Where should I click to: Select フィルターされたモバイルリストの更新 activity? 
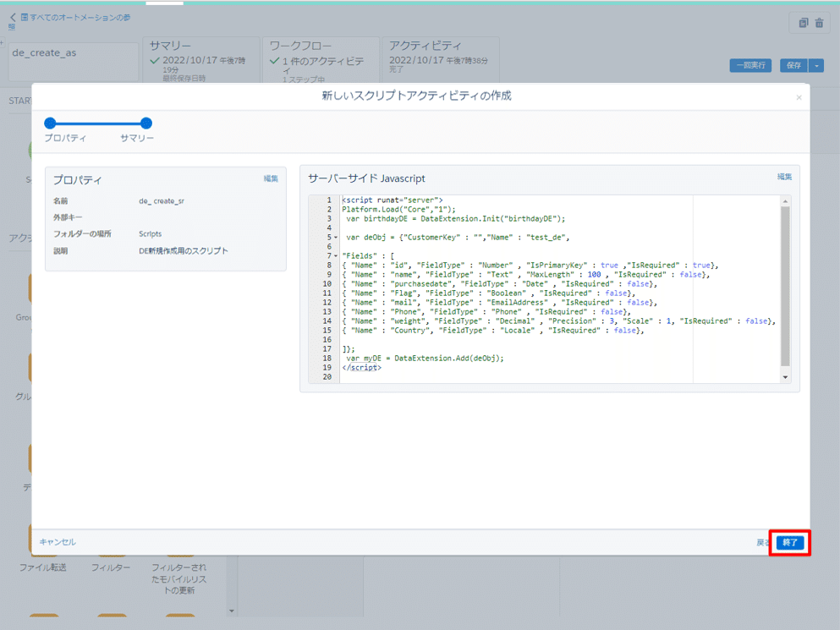[x=179, y=578]
